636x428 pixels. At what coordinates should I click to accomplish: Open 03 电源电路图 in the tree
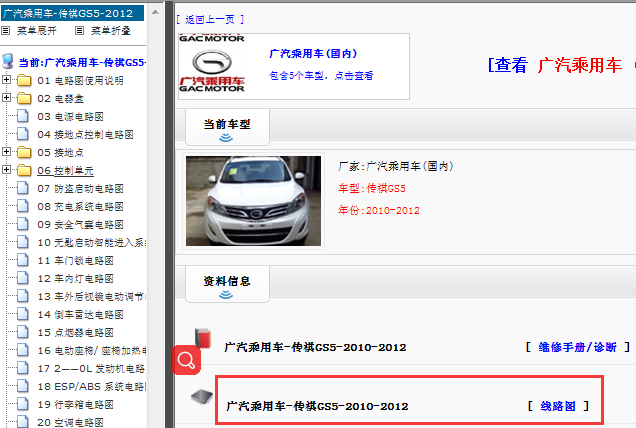[x=71, y=116]
